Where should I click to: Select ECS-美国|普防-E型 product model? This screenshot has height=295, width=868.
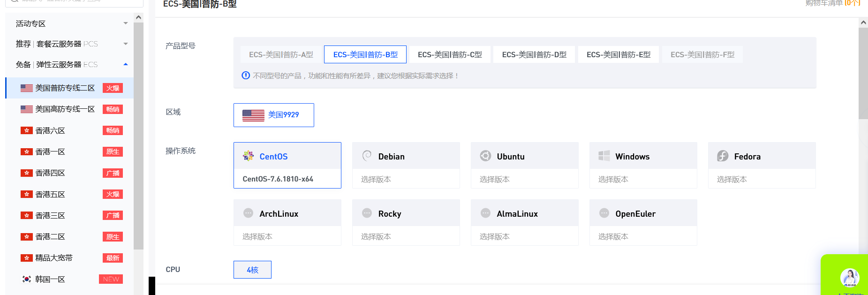pyautogui.click(x=619, y=54)
